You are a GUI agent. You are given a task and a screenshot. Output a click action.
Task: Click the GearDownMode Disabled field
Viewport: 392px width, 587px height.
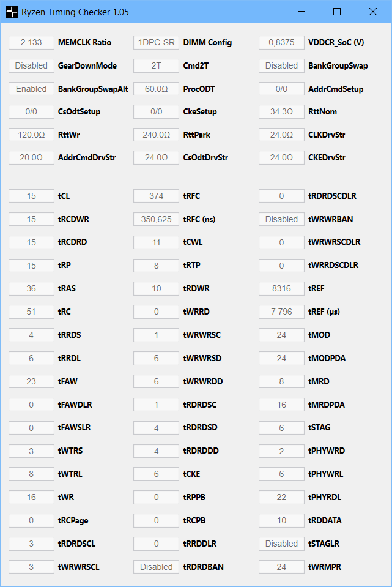click(31, 65)
